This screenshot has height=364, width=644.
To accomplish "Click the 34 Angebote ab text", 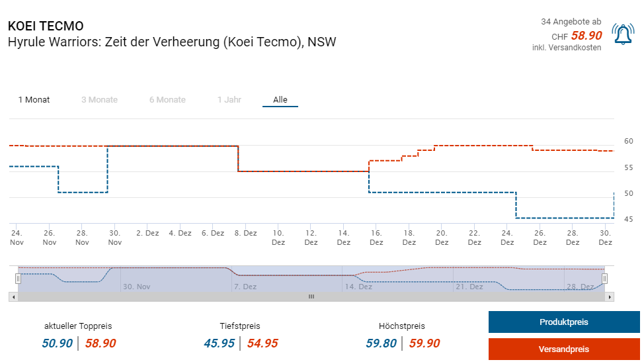I will pos(571,22).
